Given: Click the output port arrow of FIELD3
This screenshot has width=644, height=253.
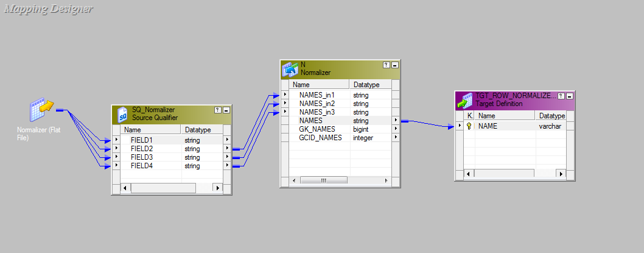Looking at the screenshot, I should 227,157.
